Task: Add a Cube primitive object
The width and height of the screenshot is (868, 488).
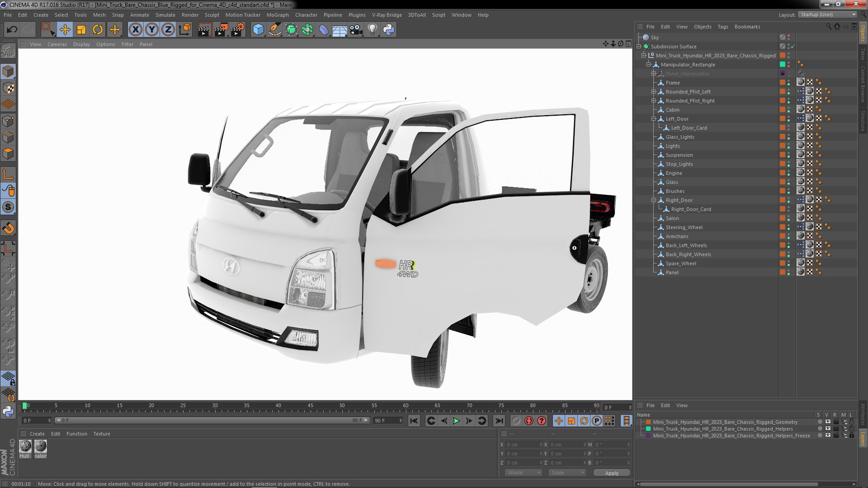Action: pos(258,30)
